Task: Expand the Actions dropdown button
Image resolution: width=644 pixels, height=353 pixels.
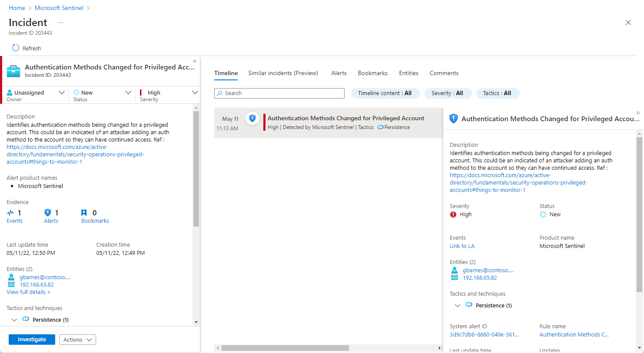Action: pos(77,340)
